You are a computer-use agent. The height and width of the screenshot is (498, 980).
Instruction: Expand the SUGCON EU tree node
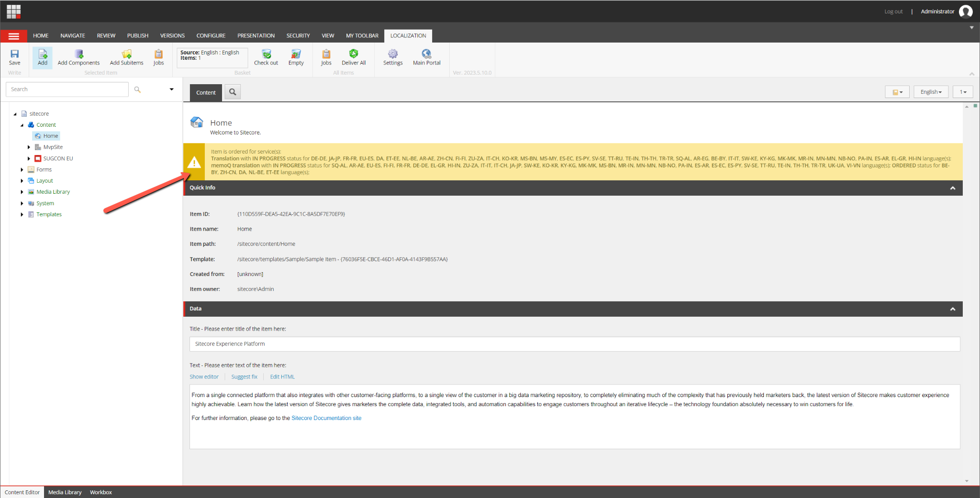(29, 158)
